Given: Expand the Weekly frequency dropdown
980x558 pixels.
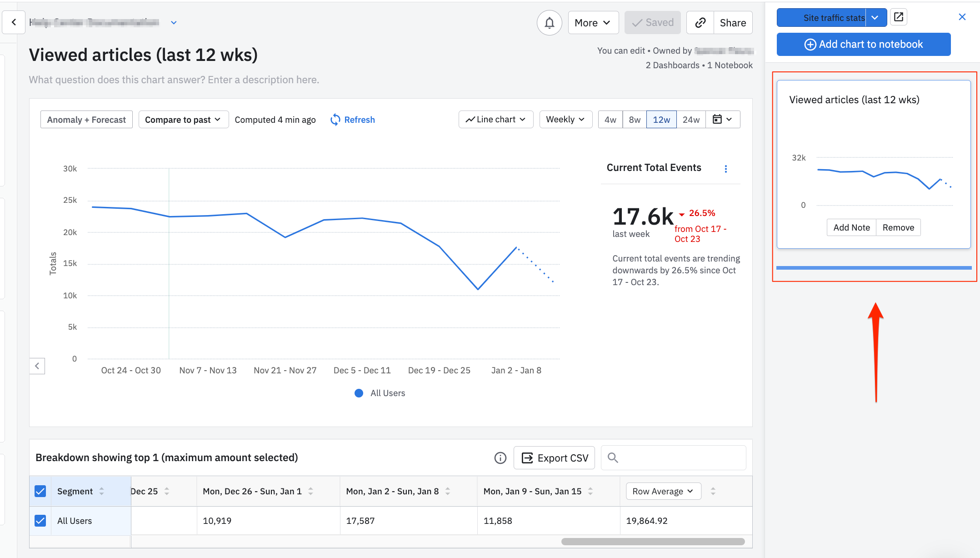Looking at the screenshot, I should [x=565, y=120].
